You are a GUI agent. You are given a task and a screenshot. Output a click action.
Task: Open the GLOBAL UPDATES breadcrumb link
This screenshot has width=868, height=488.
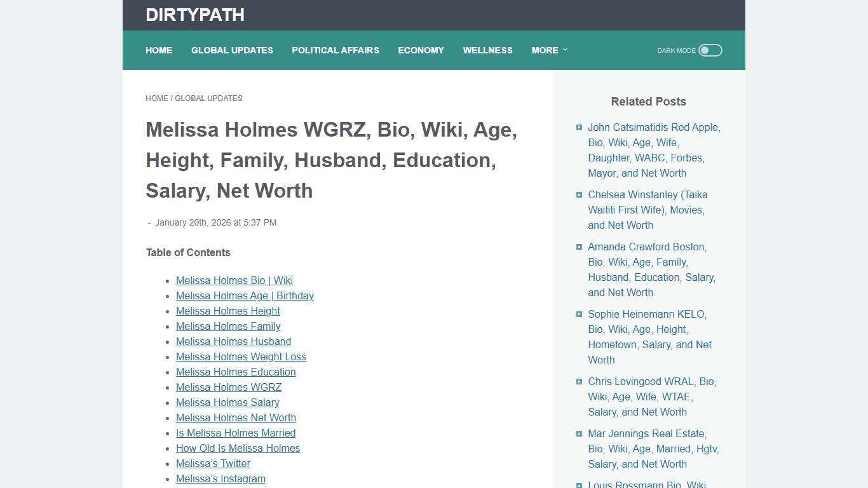coord(209,98)
